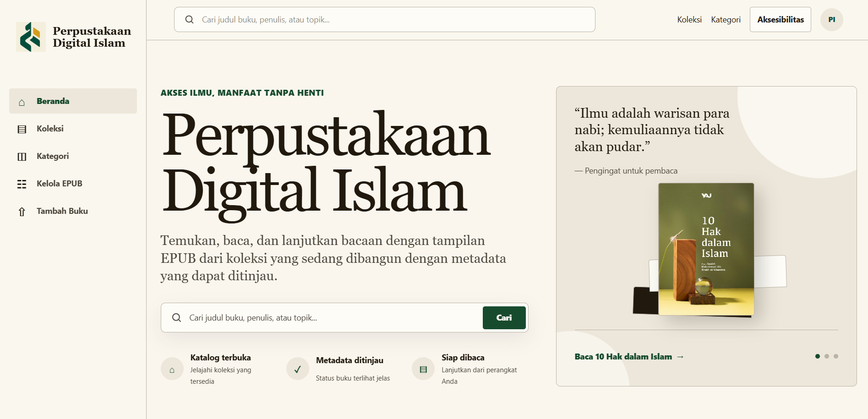
Task: Select the third carousel dot
Action: click(836, 356)
